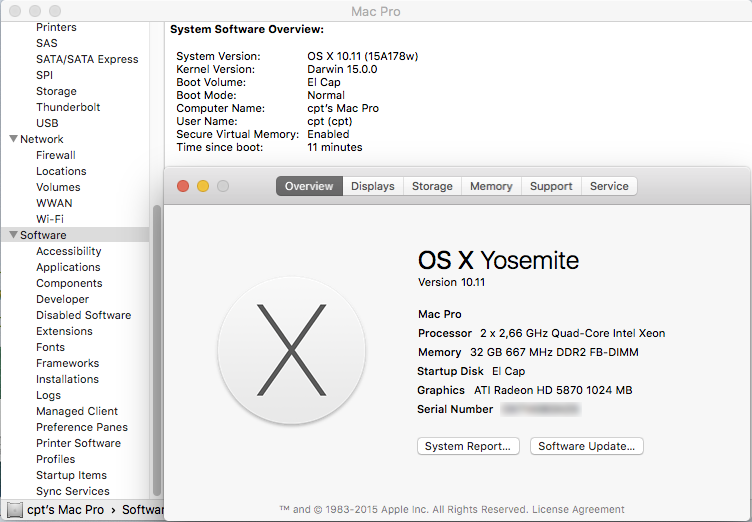
Task: Select the Storage item in sidebar list
Action: click(56, 91)
